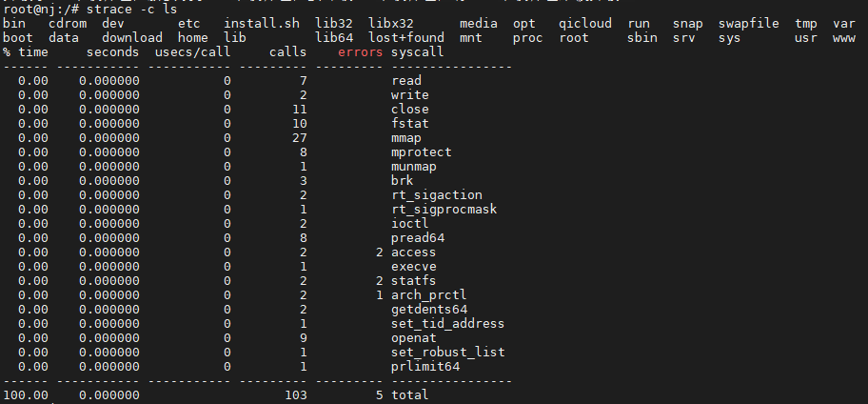Screen dimensions: 868x404
Task: Click the 'install.sh' file name in ls output
Action: 262,24
